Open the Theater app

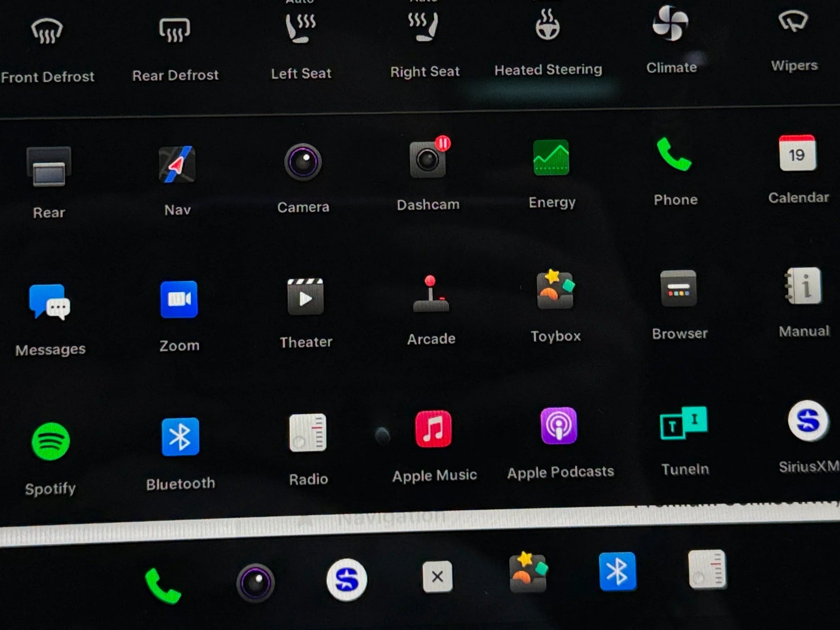click(305, 296)
